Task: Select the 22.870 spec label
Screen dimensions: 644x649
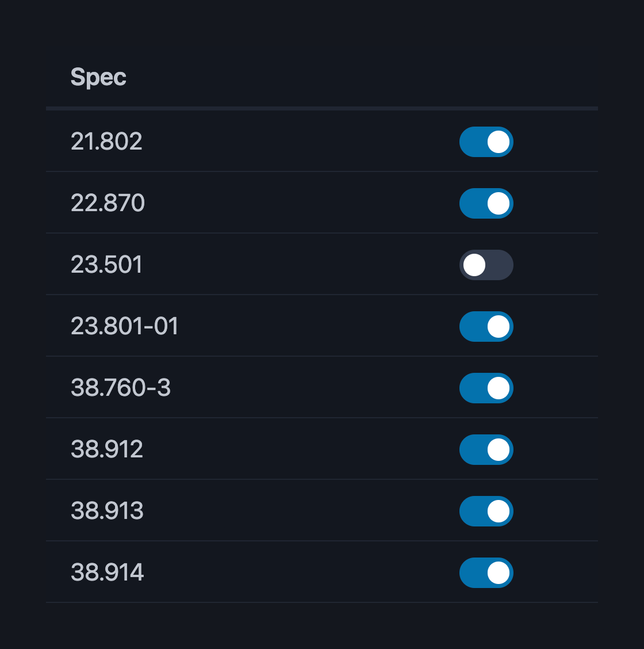Action: (108, 203)
